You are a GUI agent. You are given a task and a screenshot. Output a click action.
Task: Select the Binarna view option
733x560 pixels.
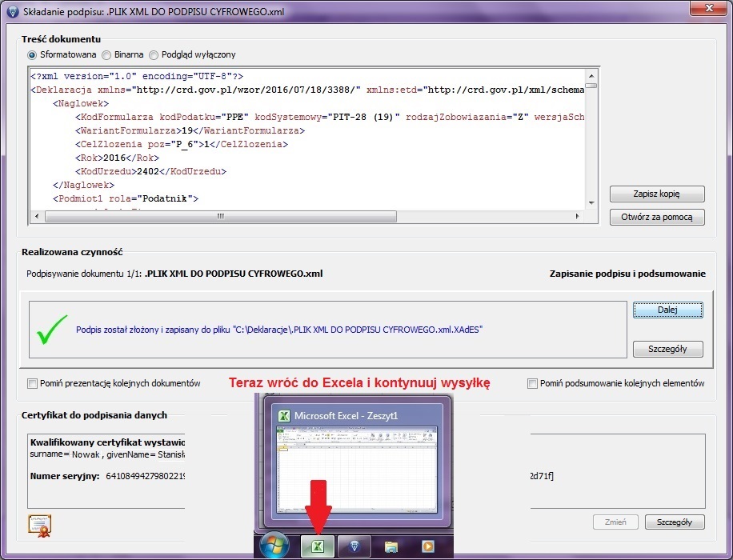tap(106, 55)
